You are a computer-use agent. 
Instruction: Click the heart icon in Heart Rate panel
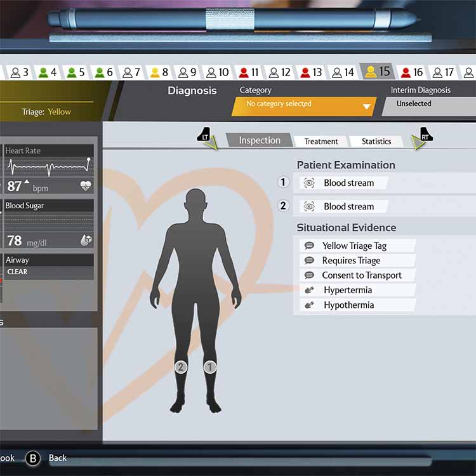(86, 185)
